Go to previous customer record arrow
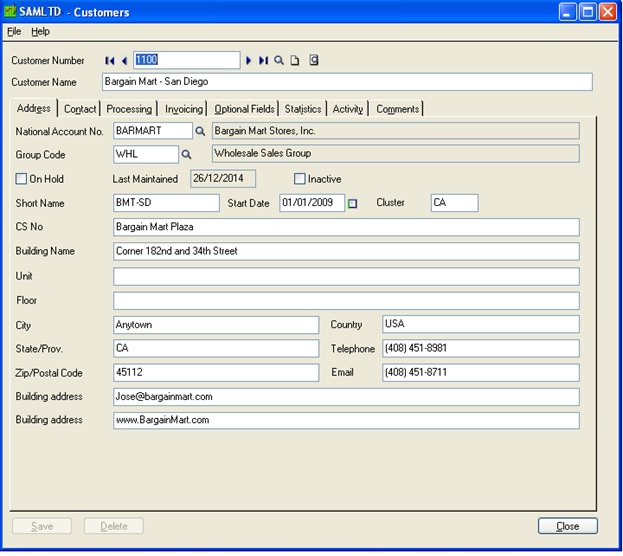This screenshot has height=556, width=623. tap(124, 61)
